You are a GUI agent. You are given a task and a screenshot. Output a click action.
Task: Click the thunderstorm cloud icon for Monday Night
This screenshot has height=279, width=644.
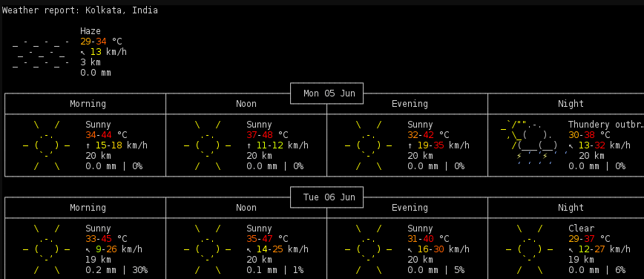pyautogui.click(x=534, y=143)
